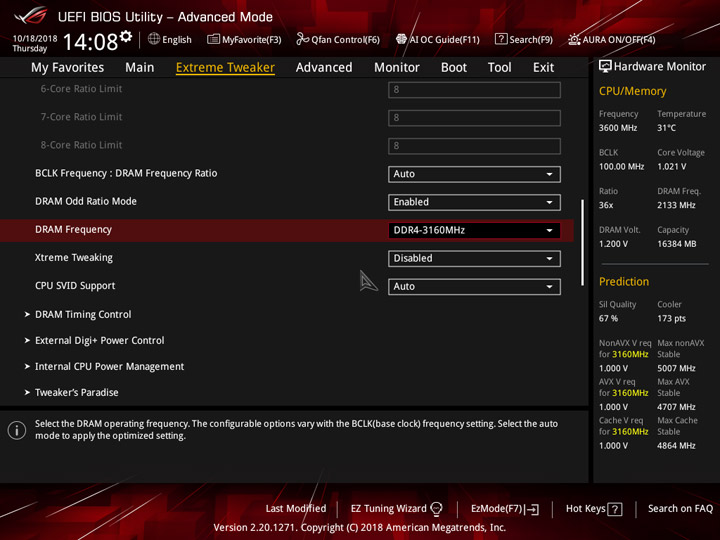720x540 pixels.
Task: Click the 4864 MHz Max Cache value
Action: click(676, 446)
